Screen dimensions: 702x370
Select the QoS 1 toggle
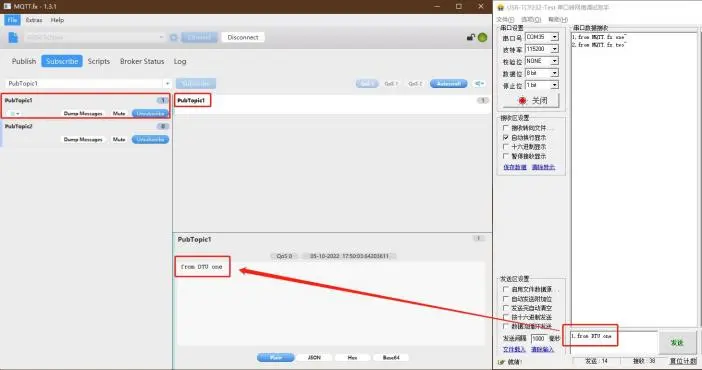[x=391, y=83]
